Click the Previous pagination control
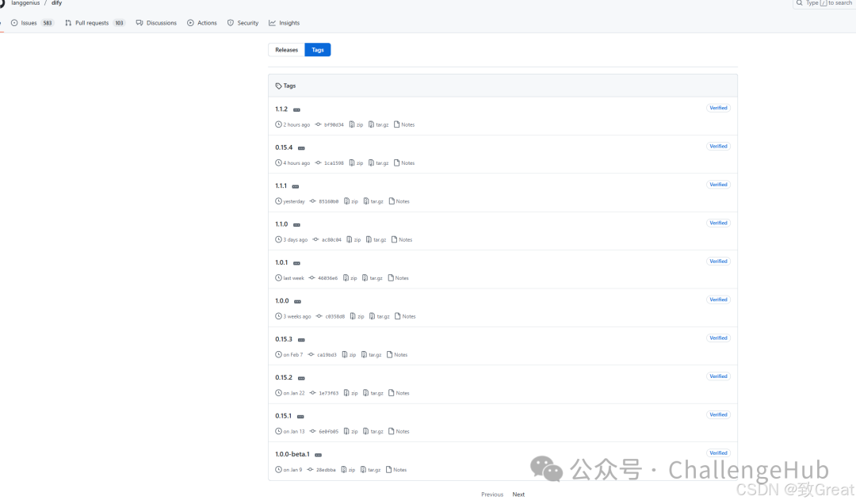This screenshot has height=504, width=856. 491,494
